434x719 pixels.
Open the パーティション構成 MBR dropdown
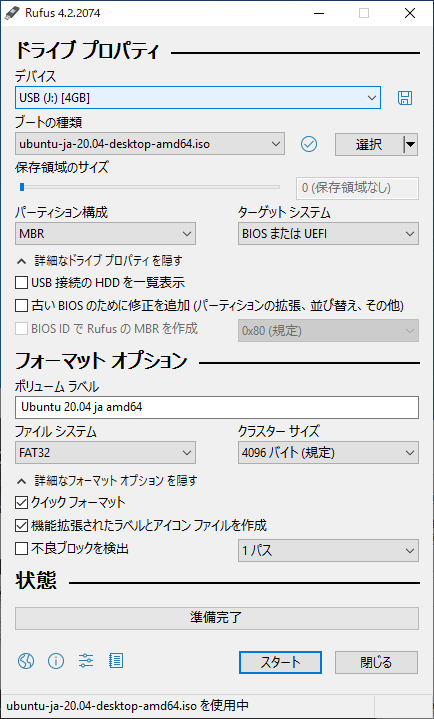coord(106,234)
